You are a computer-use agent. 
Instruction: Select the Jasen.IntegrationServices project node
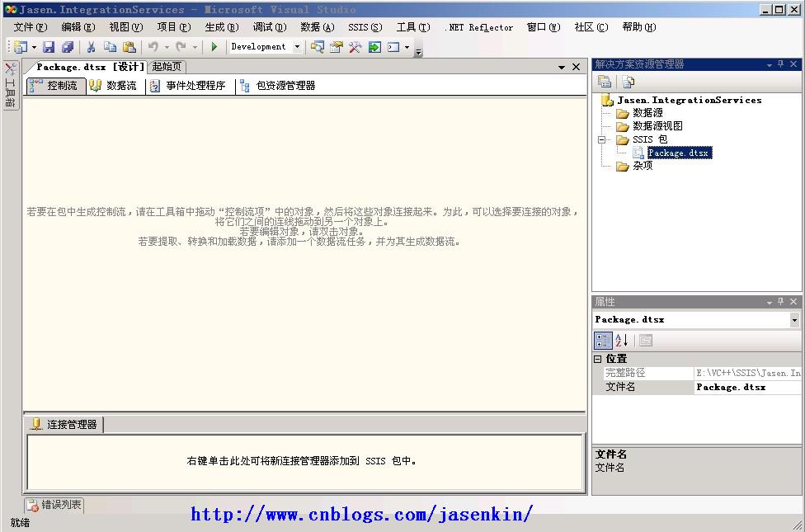coord(689,100)
